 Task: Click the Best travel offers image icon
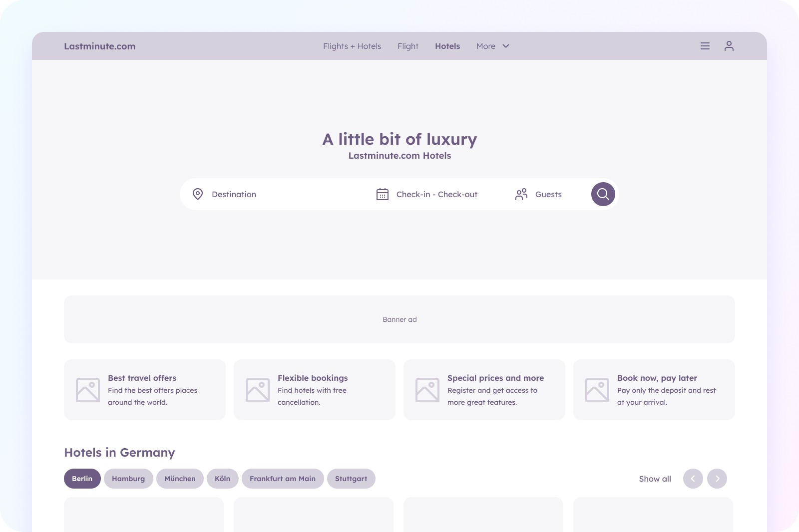click(x=88, y=390)
